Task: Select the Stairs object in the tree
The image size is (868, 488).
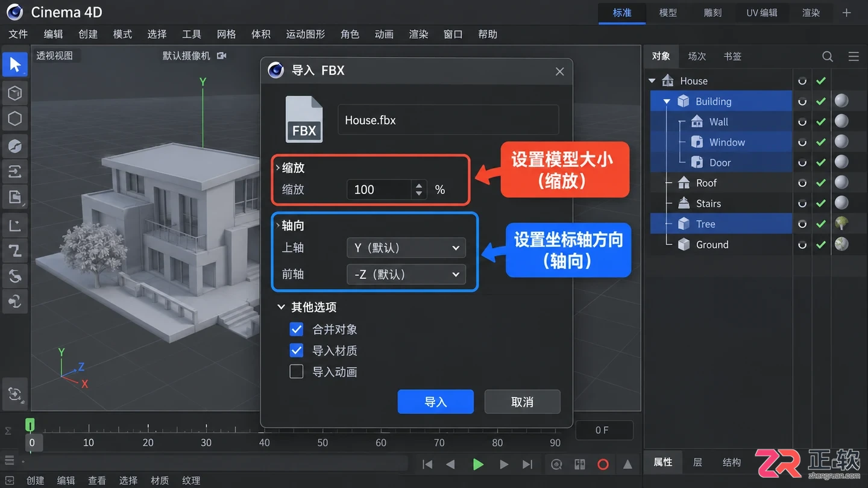Action: [708, 203]
